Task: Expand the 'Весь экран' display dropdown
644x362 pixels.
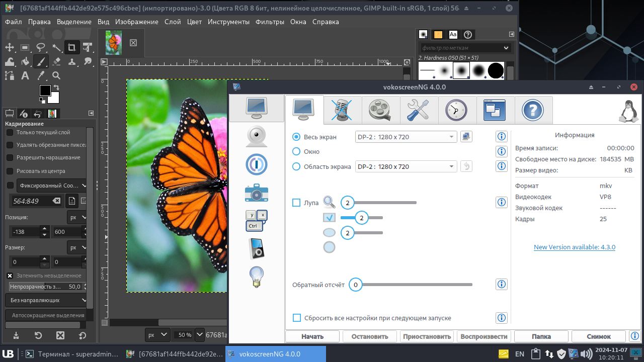Action: 406,137
